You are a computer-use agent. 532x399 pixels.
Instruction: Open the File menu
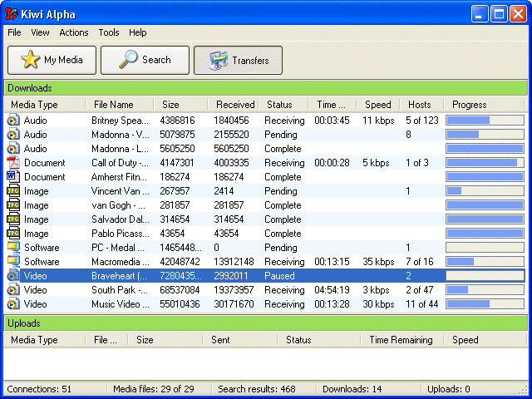[14, 32]
